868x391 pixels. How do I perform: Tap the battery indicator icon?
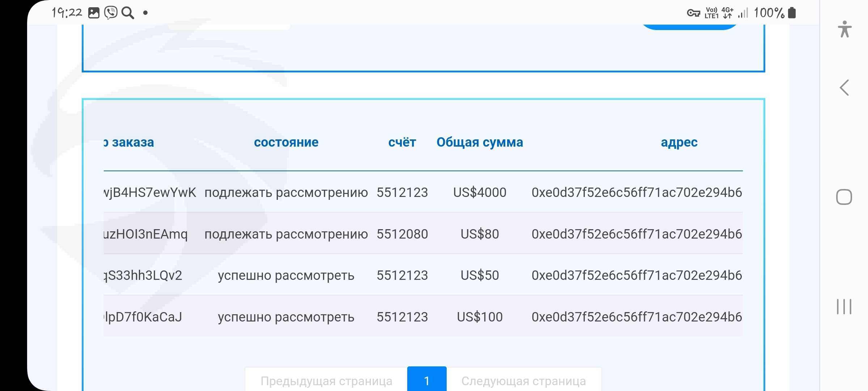coord(792,13)
